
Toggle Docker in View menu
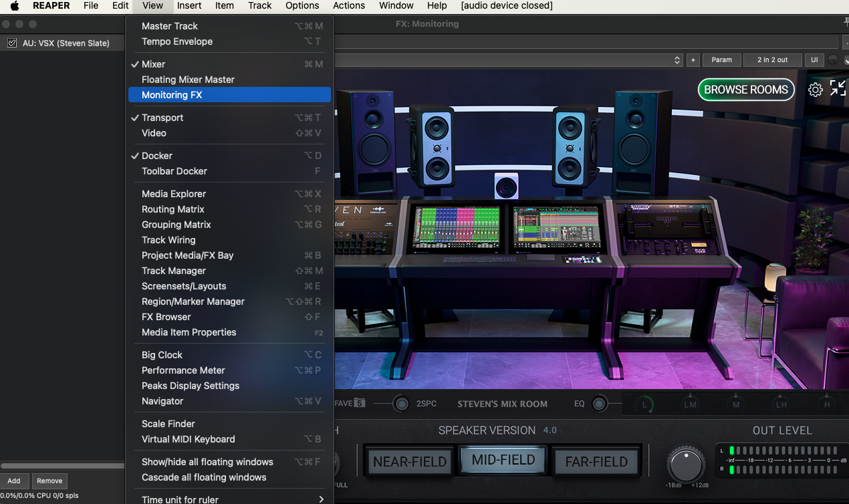coord(229,156)
